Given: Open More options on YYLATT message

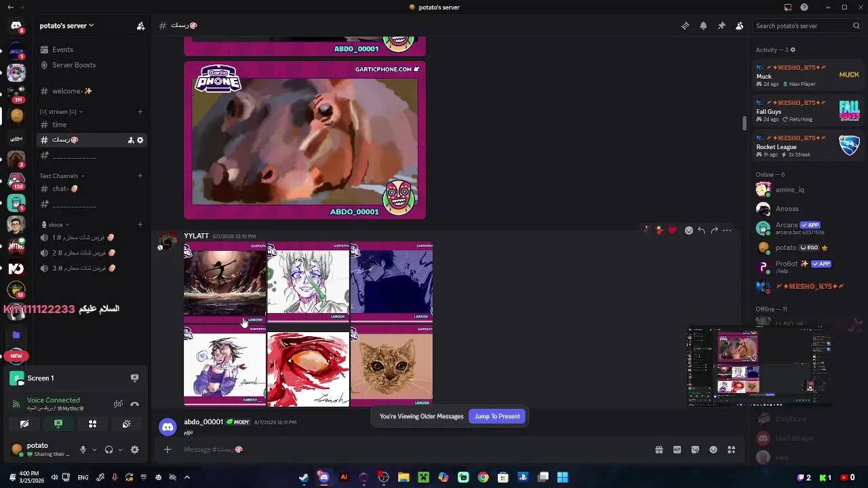Looking at the screenshot, I should 727,230.
